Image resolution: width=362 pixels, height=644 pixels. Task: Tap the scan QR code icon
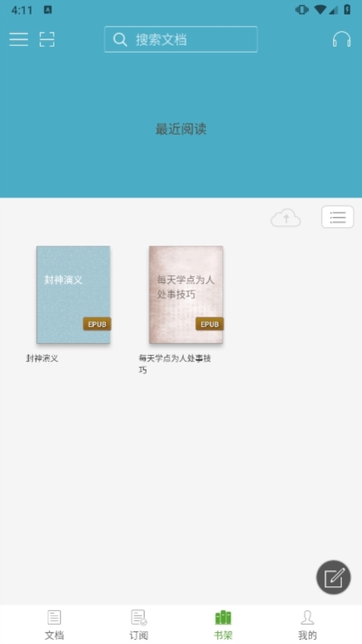[x=47, y=40]
